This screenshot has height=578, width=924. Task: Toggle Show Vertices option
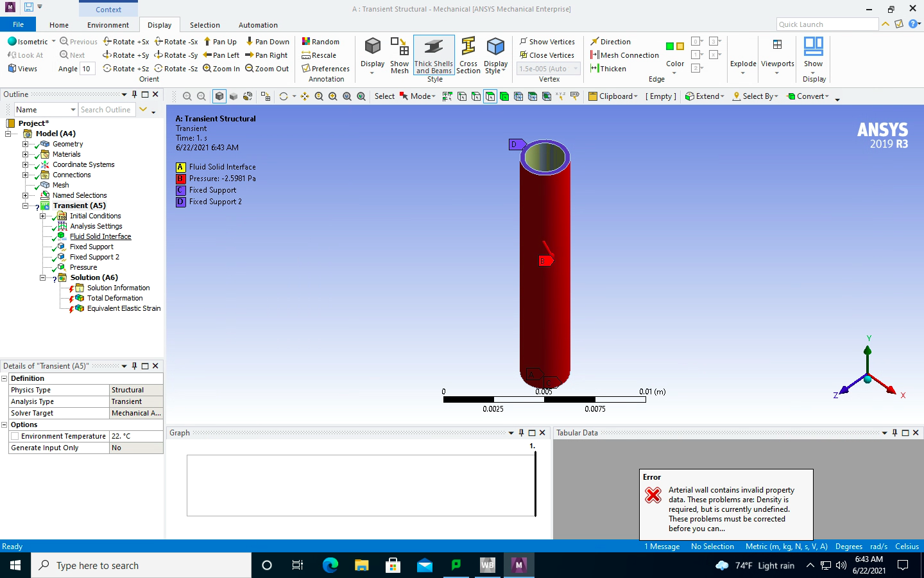point(547,42)
